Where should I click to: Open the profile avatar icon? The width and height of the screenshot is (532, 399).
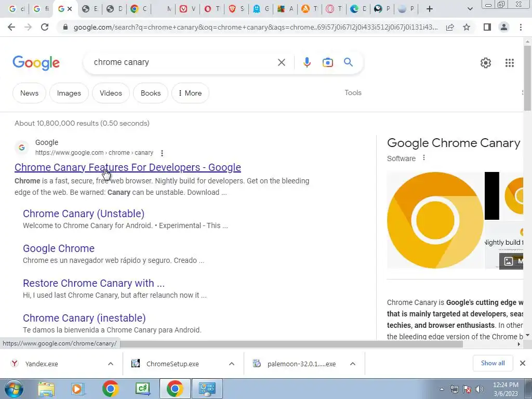(504, 27)
